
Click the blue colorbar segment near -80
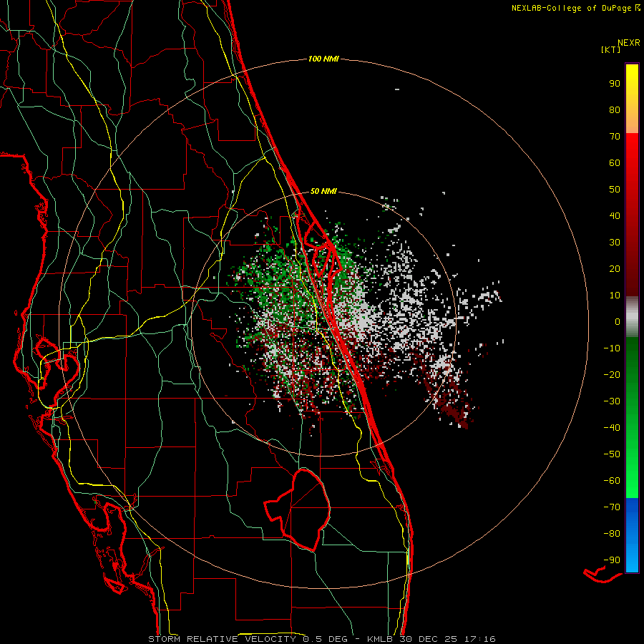coord(632,534)
